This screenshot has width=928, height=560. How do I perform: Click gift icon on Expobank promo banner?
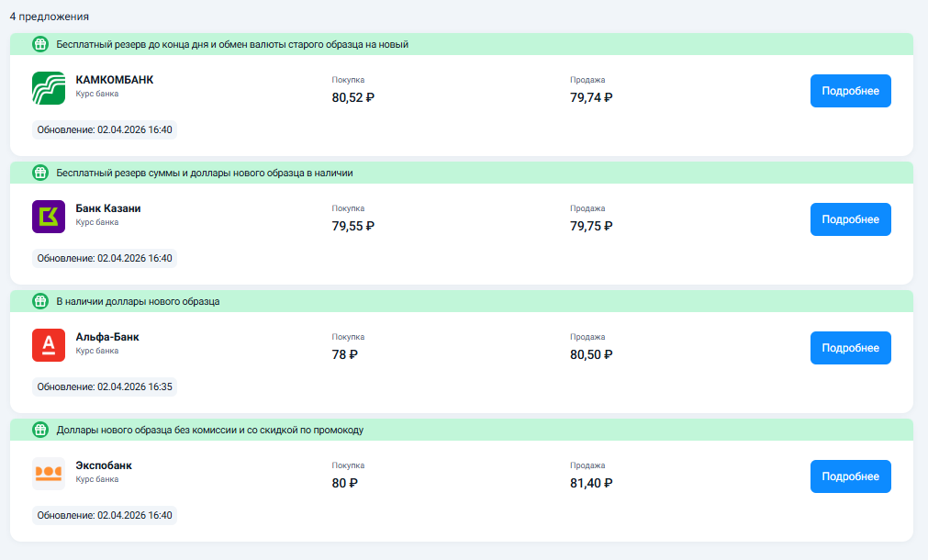point(40,430)
